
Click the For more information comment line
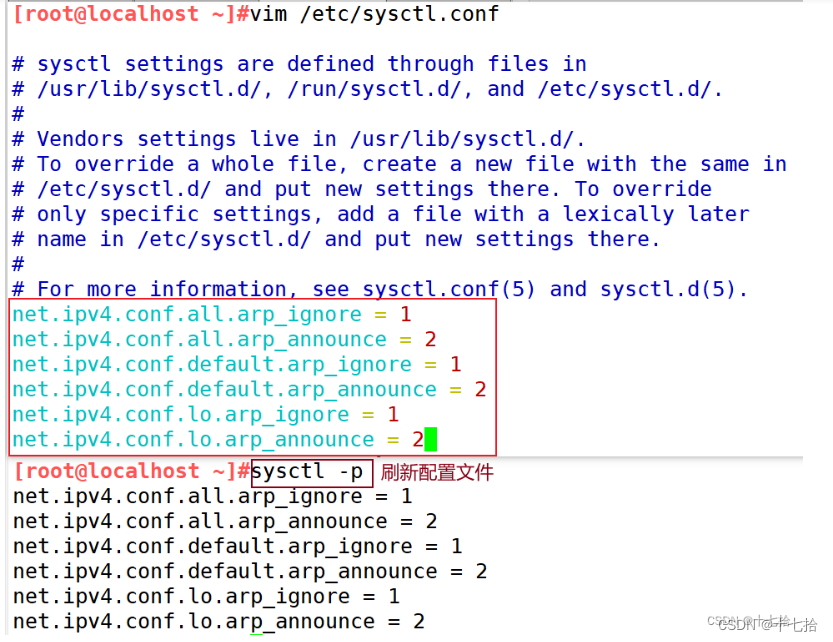380,290
